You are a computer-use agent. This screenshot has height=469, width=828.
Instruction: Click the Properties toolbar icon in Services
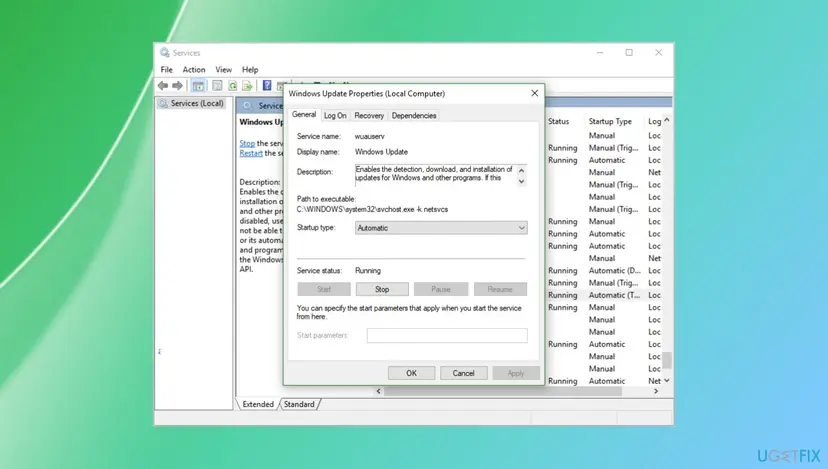pos(217,86)
